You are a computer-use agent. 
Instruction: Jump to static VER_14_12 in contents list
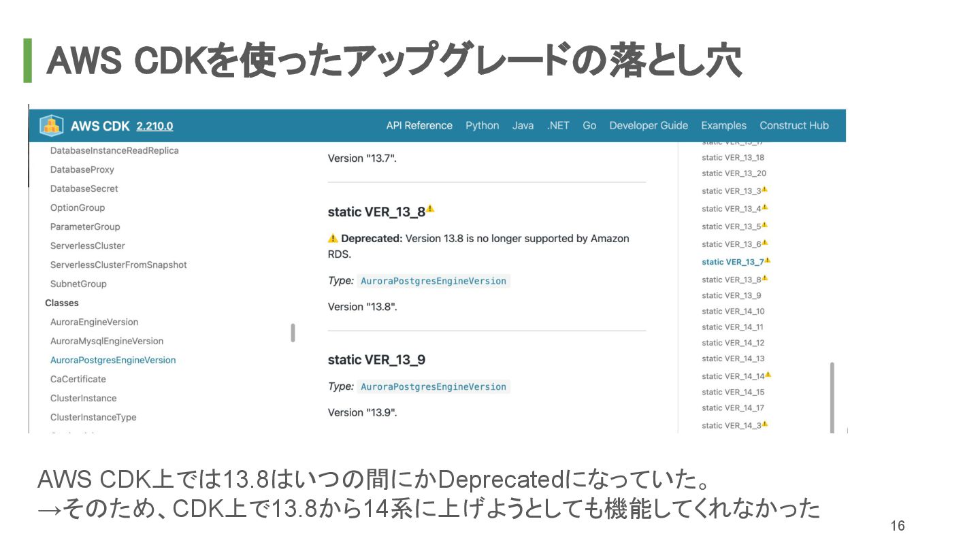tap(733, 343)
